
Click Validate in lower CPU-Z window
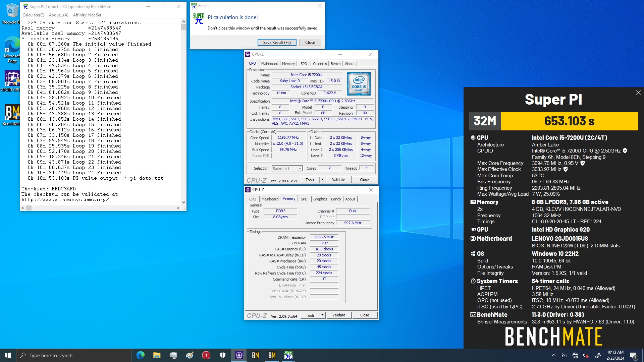point(339,315)
